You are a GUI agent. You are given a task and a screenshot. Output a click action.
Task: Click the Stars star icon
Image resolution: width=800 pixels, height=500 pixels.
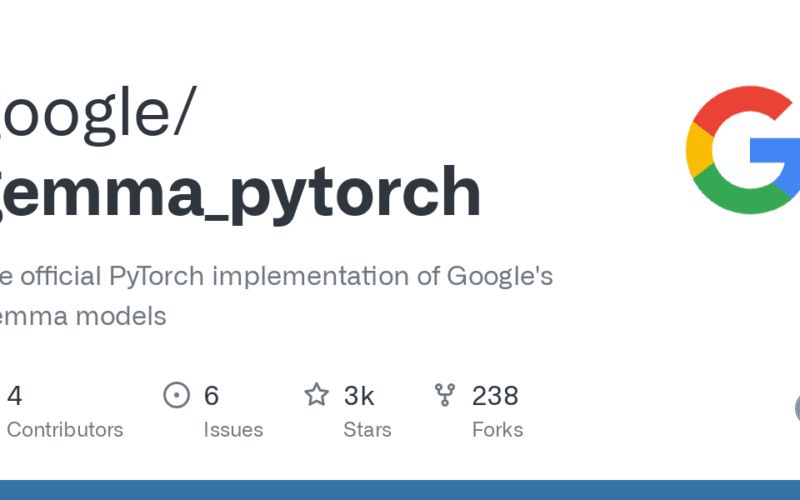317,396
